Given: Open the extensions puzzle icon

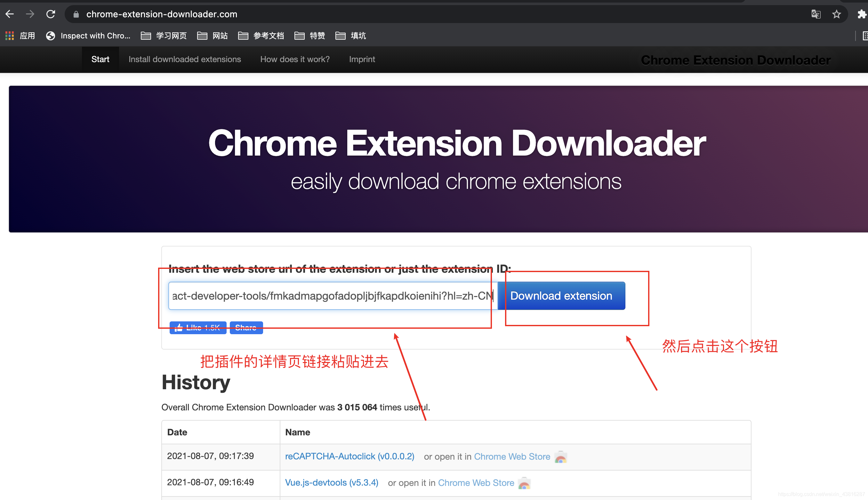Looking at the screenshot, I should (862, 14).
